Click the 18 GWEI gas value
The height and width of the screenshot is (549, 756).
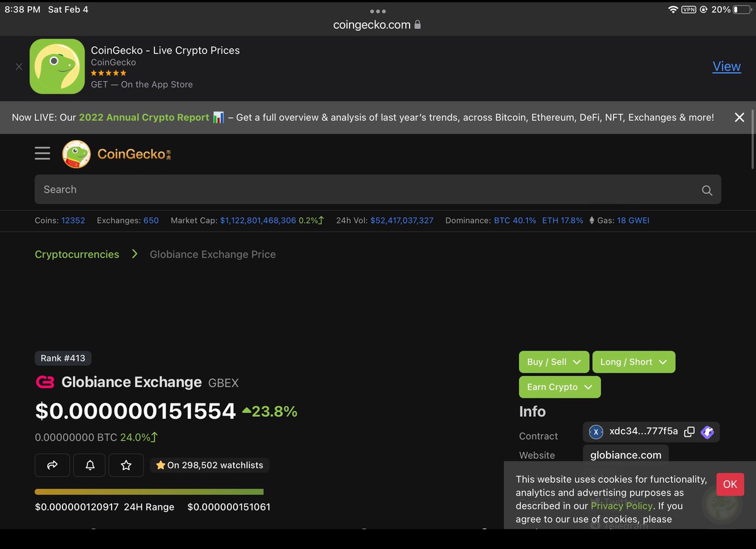coord(633,220)
